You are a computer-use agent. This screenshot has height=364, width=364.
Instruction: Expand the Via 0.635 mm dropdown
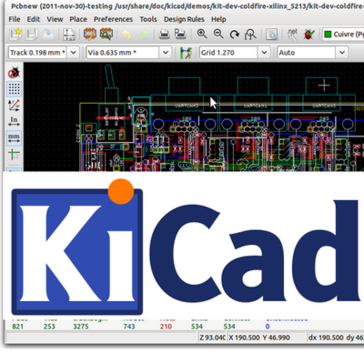tap(165, 53)
